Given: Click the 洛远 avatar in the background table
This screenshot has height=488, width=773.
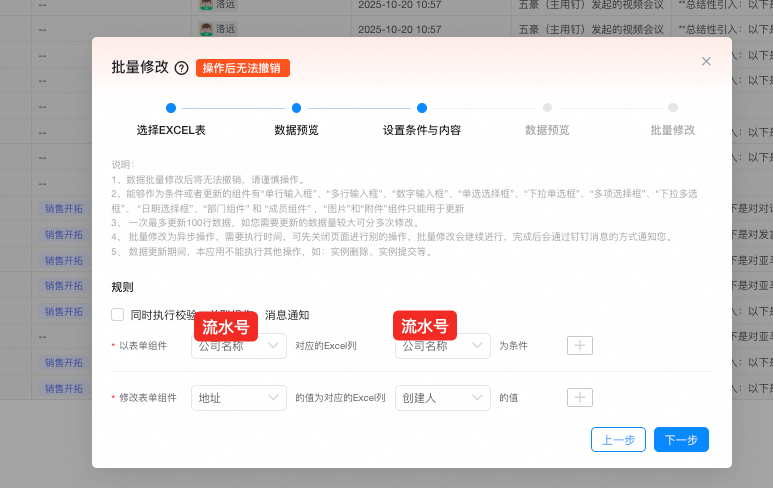Looking at the screenshot, I should tap(207, 29).
